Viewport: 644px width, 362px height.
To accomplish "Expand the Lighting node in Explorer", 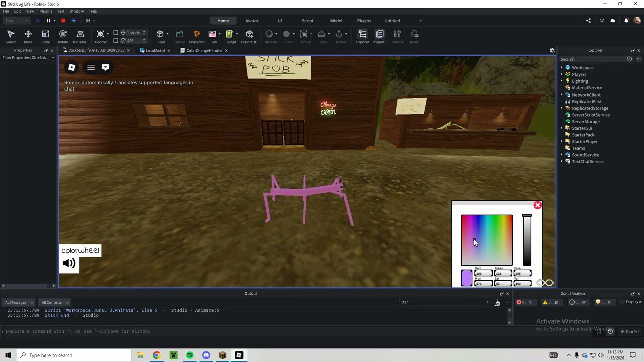I will pyautogui.click(x=562, y=81).
